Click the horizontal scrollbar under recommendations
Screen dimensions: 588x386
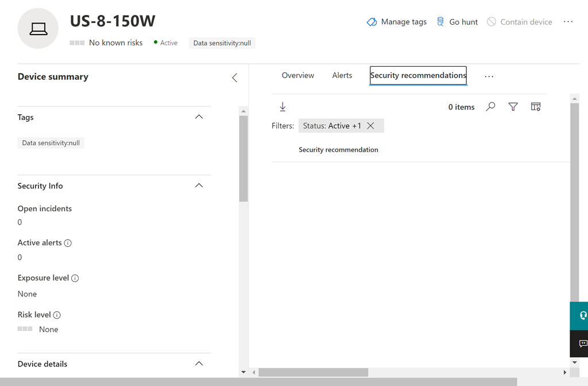pyautogui.click(x=313, y=372)
